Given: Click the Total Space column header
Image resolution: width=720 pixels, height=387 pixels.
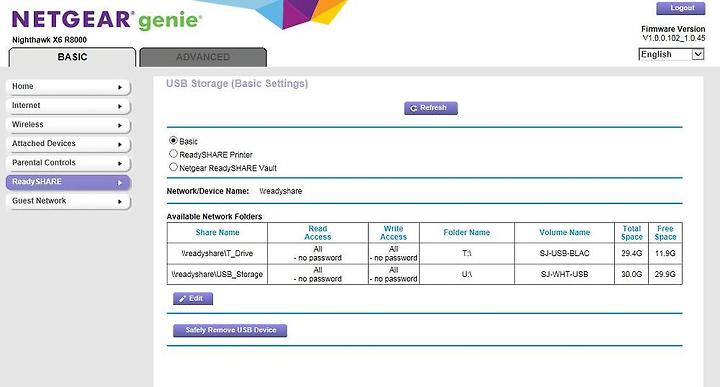Looking at the screenshot, I should point(631,233).
